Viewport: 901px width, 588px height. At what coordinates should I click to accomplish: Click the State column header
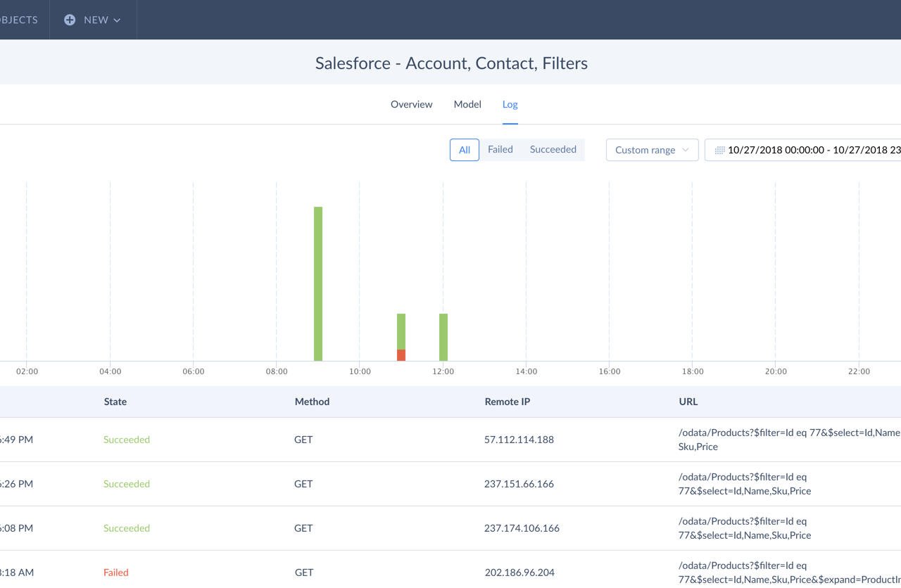click(115, 402)
